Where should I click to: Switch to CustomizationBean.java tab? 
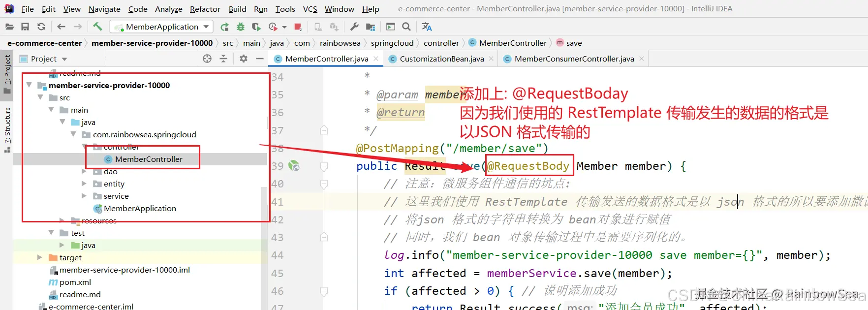(441, 59)
